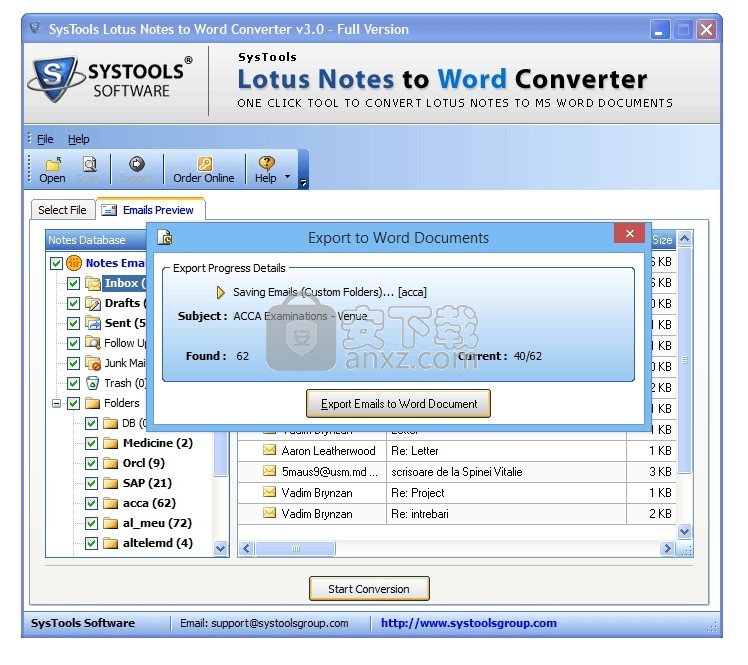748x665 pixels.
Task: Click the Start Conversion button
Action: pyautogui.click(x=369, y=589)
